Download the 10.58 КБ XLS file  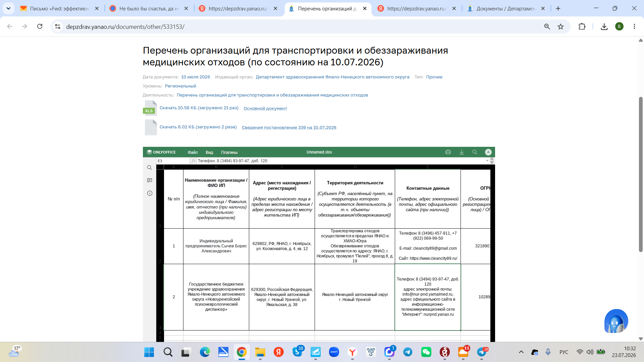pyautogui.click(x=199, y=108)
